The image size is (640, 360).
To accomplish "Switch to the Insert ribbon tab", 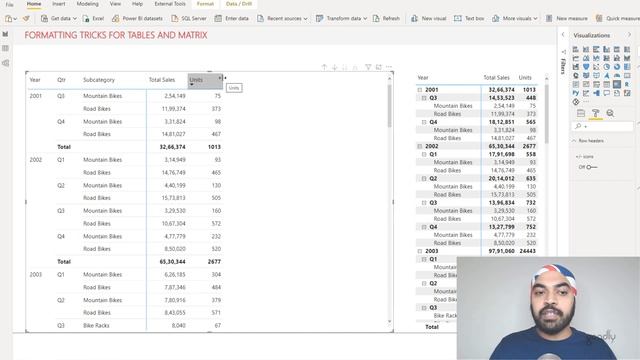I will (x=59, y=4).
